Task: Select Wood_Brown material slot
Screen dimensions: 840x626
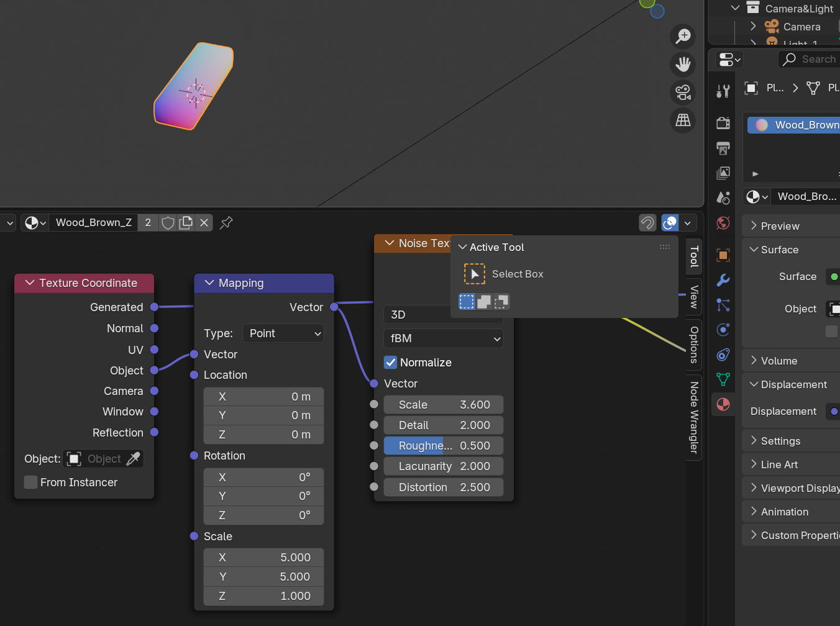Action: 798,125
